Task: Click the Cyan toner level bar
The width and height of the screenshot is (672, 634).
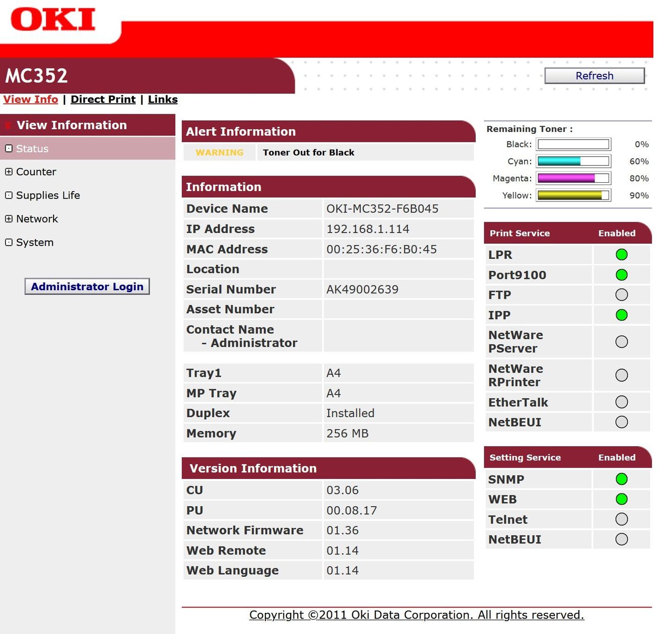Action: [x=573, y=161]
